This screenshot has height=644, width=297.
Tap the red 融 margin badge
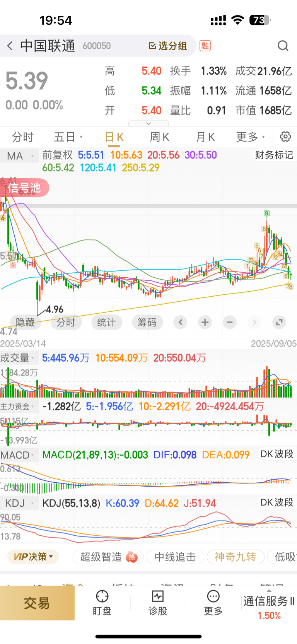[205, 46]
